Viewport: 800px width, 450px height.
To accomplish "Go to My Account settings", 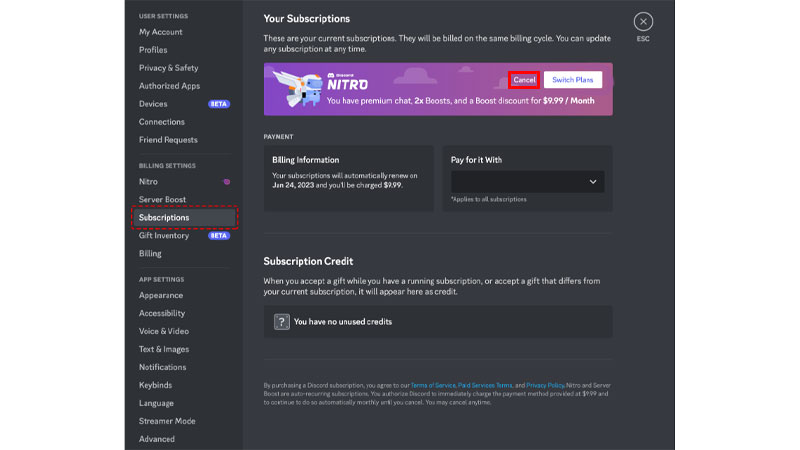I will tap(160, 32).
